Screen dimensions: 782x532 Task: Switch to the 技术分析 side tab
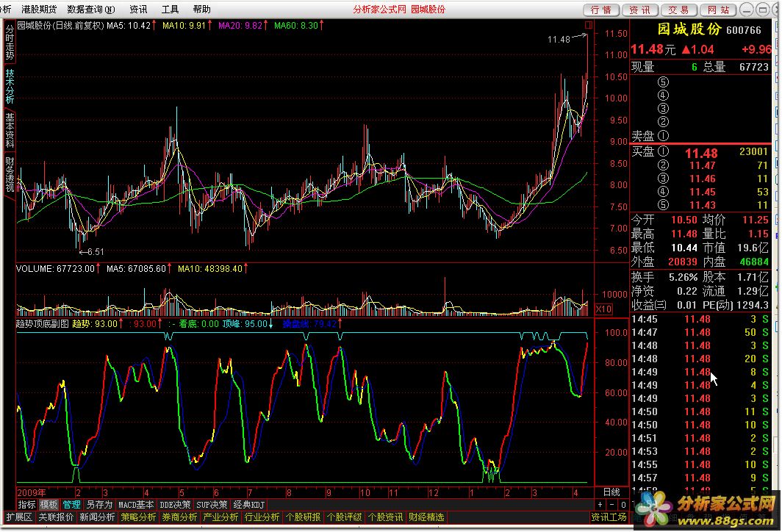[x=10, y=86]
